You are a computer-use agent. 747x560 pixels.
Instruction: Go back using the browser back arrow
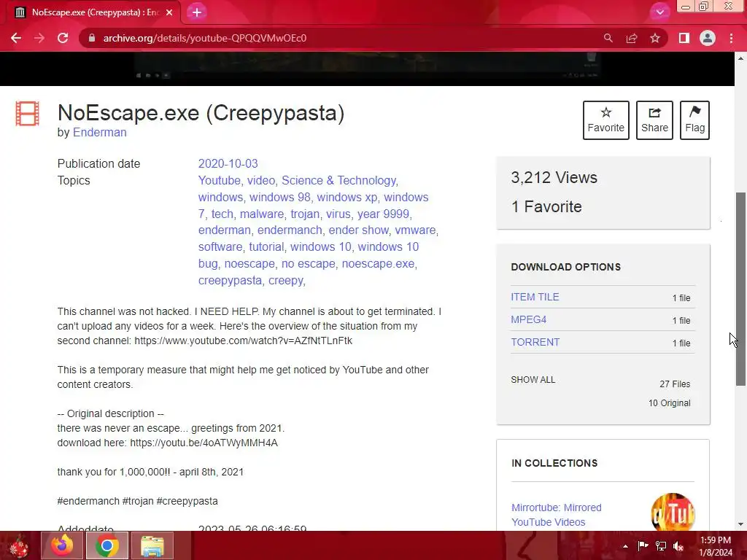point(16,38)
